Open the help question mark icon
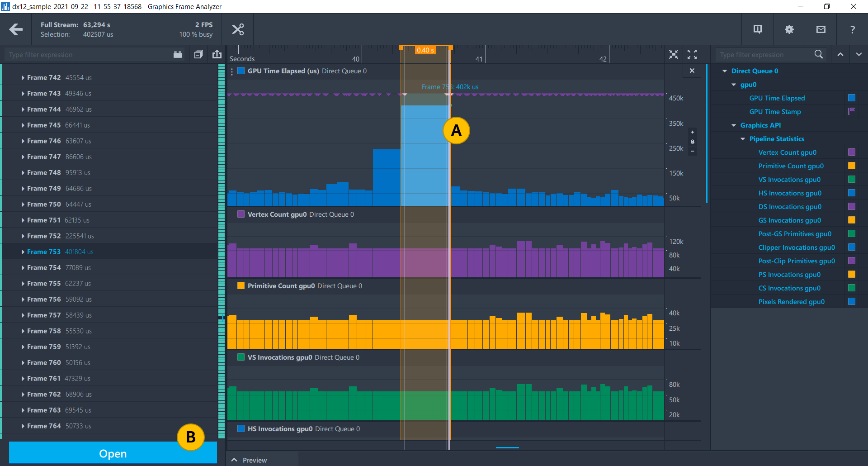868x466 pixels. (x=852, y=29)
